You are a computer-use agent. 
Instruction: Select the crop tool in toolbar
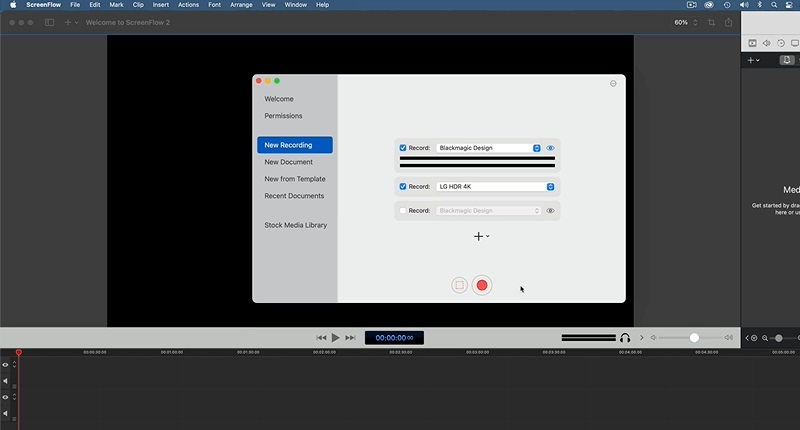[x=711, y=22]
